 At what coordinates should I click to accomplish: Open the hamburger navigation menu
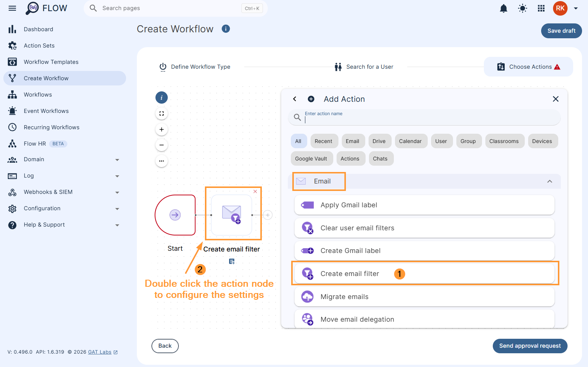[12, 8]
